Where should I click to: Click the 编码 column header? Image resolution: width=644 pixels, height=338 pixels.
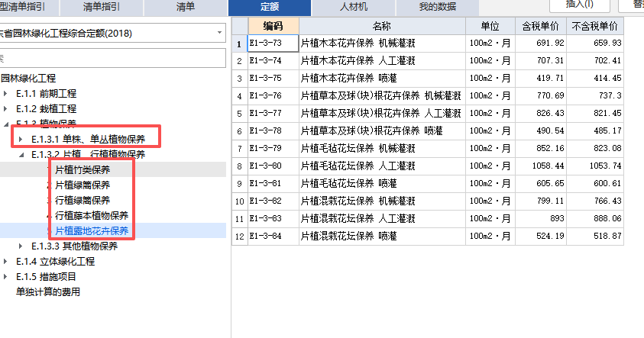click(273, 26)
